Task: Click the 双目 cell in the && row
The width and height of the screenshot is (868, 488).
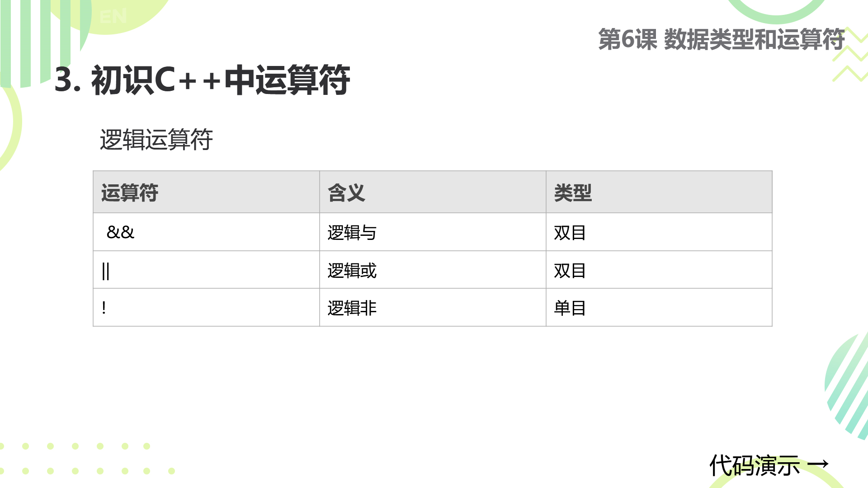Action: (659, 232)
